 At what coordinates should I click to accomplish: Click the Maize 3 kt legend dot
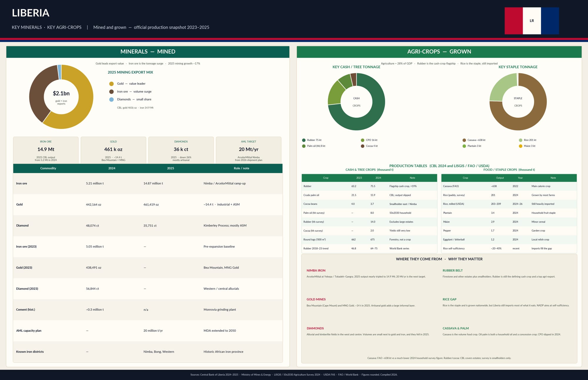[x=521, y=146]
